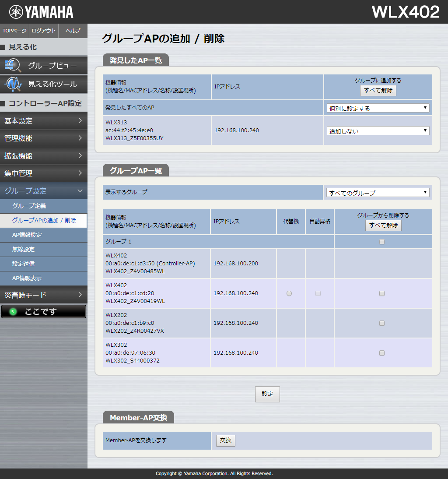Collapse the グループ設定 menu section

click(44, 191)
